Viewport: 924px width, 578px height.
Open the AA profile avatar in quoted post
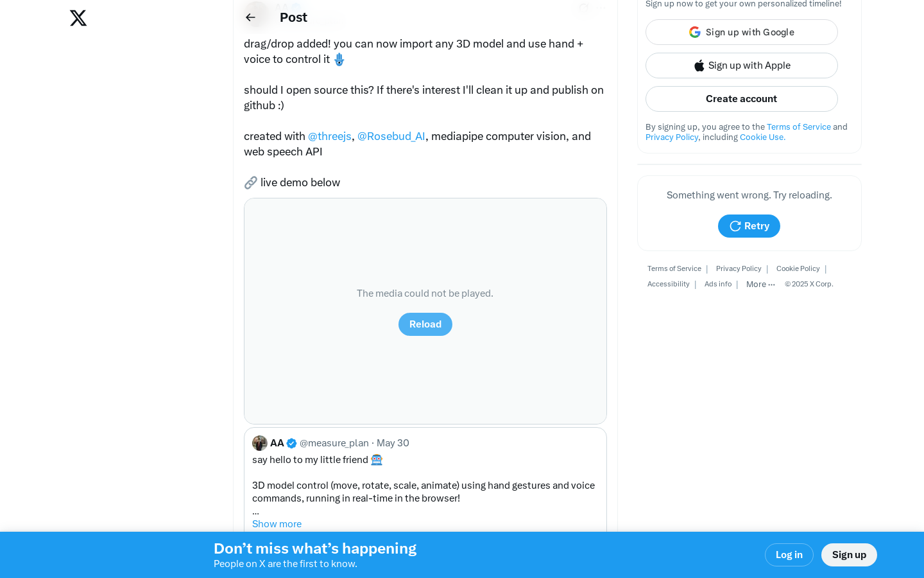(260, 443)
